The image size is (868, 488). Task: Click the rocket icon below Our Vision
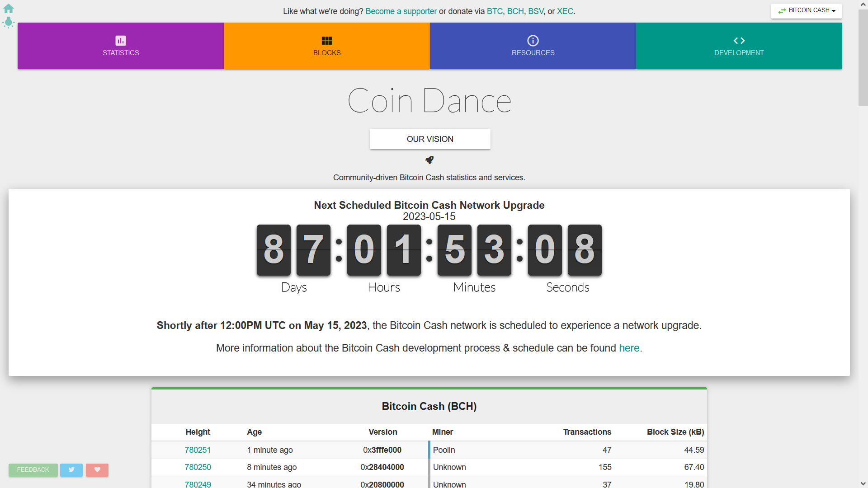point(429,160)
